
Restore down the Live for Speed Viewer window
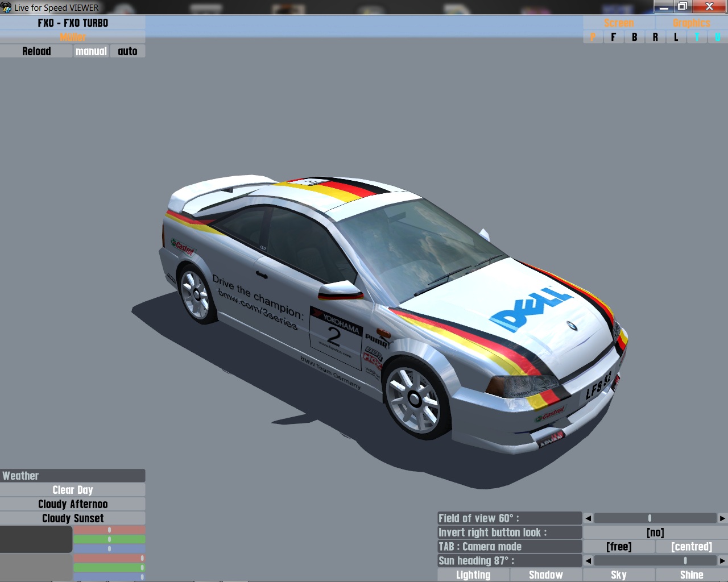pos(682,7)
